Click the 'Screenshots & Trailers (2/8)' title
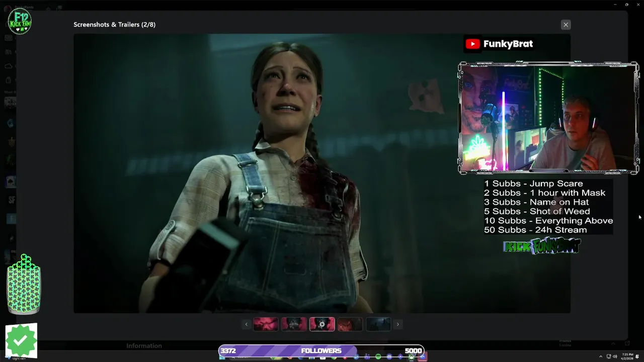This screenshot has height=362, width=644. click(114, 25)
